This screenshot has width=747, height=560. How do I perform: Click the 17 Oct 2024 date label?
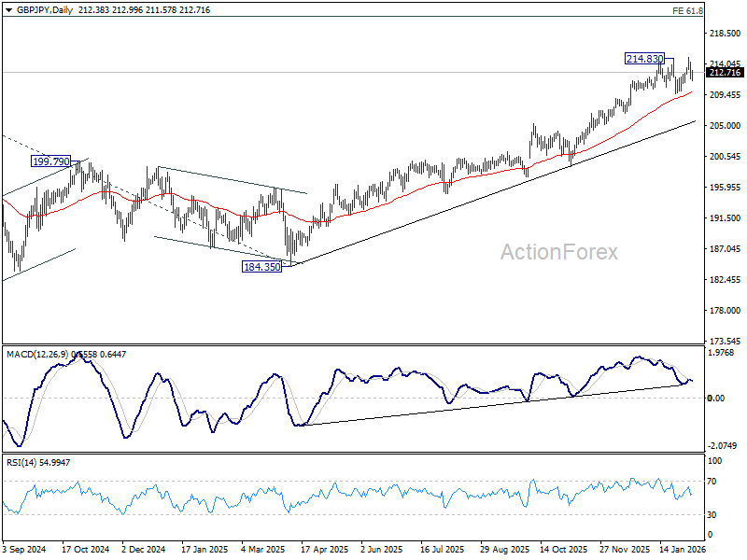click(x=86, y=549)
